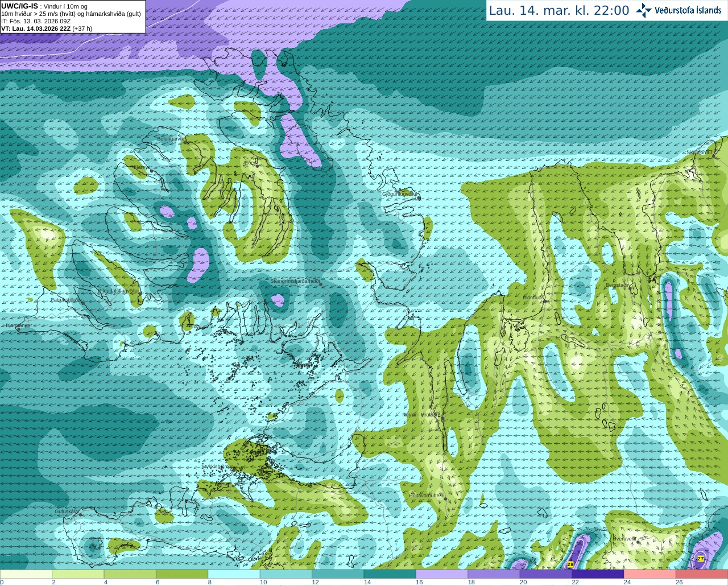Click the date heading Lau. 14. mar. kl. 22:00
728x586 pixels.
click(559, 10)
